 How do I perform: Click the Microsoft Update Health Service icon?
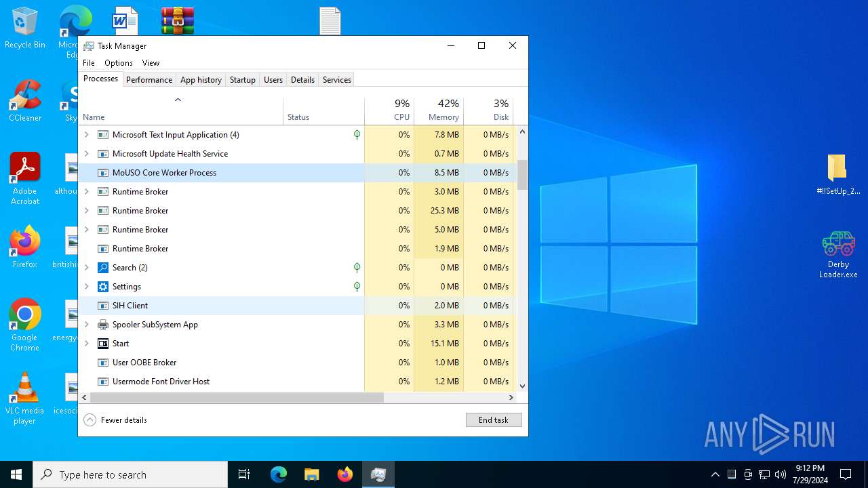tap(103, 154)
